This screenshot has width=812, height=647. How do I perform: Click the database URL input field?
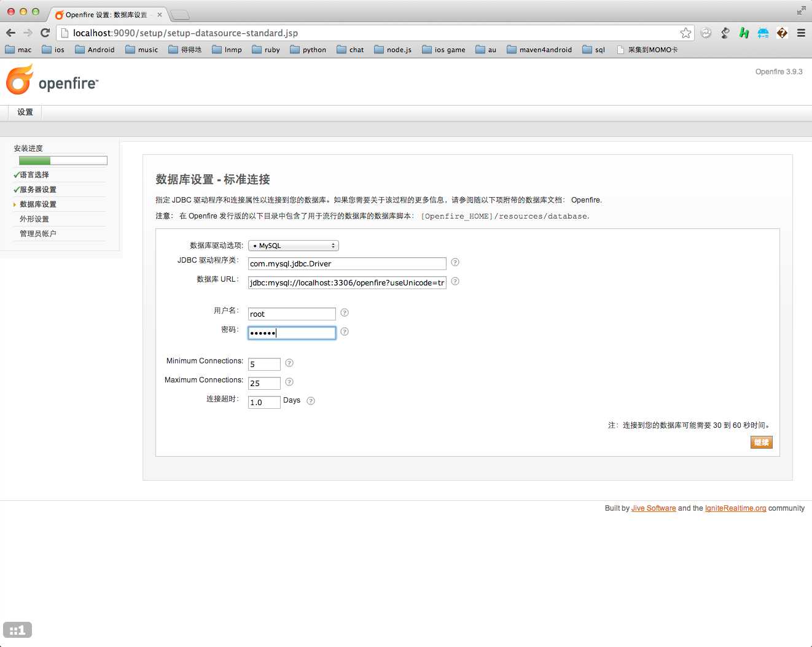347,283
